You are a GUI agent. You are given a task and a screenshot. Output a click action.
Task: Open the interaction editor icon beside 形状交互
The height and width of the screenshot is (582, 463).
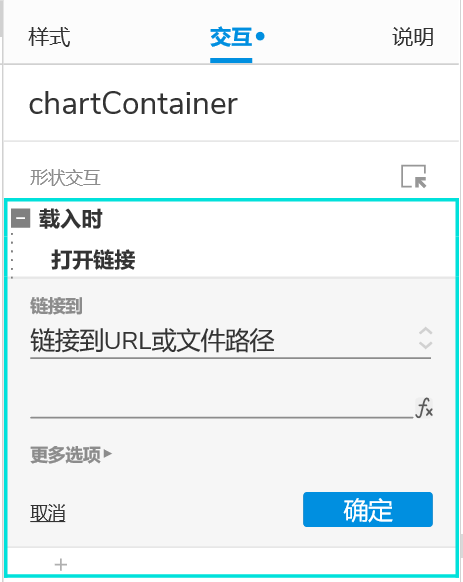414,176
